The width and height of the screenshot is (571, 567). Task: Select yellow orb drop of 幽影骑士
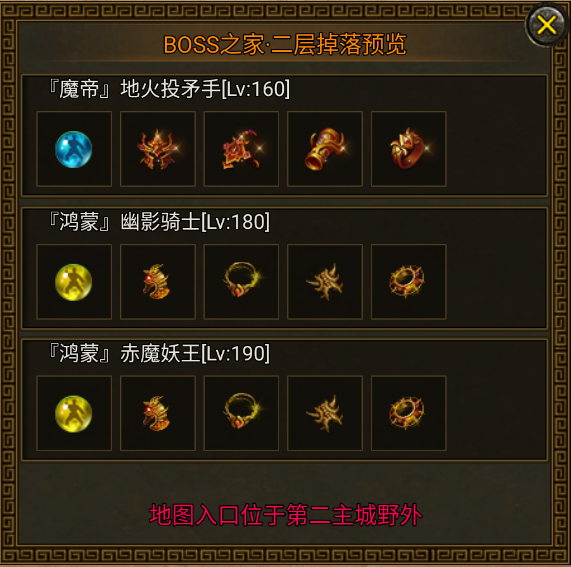click(x=74, y=282)
